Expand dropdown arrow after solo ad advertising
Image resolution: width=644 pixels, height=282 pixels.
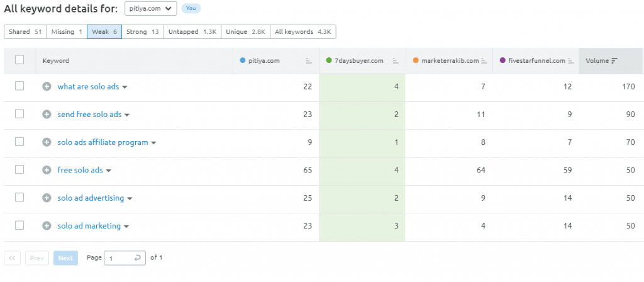130,198
